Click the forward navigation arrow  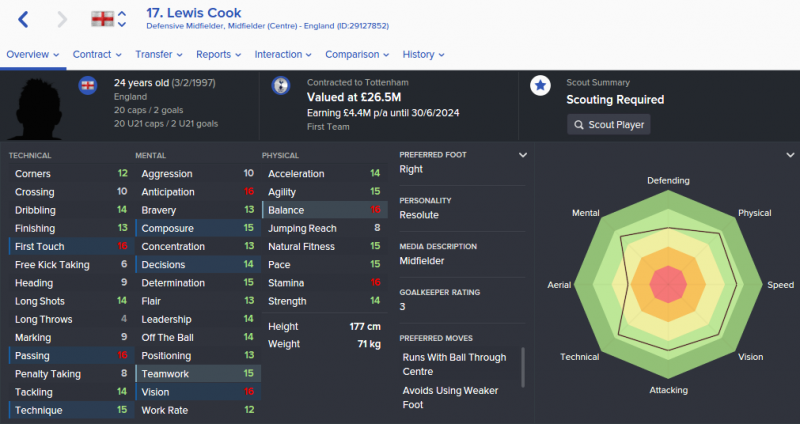point(62,19)
